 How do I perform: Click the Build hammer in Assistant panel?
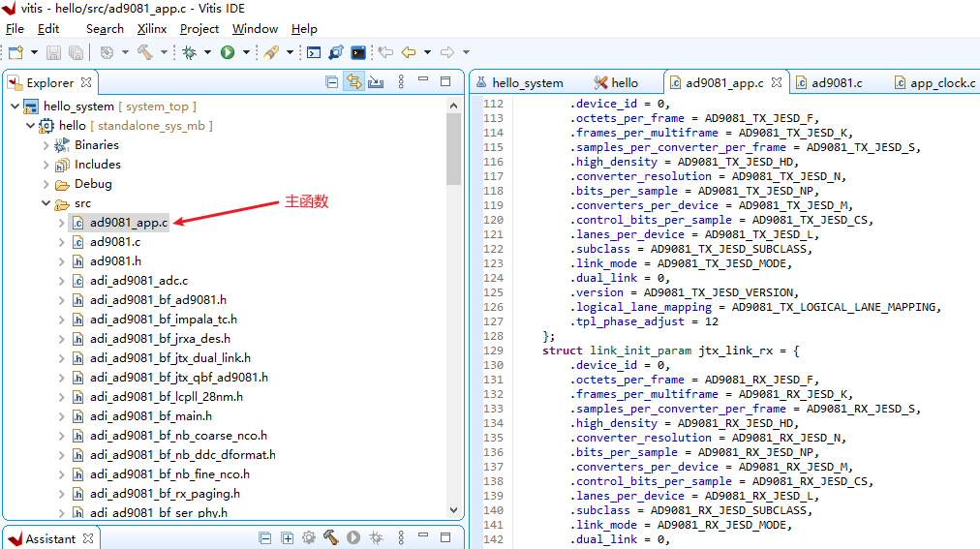(x=330, y=537)
